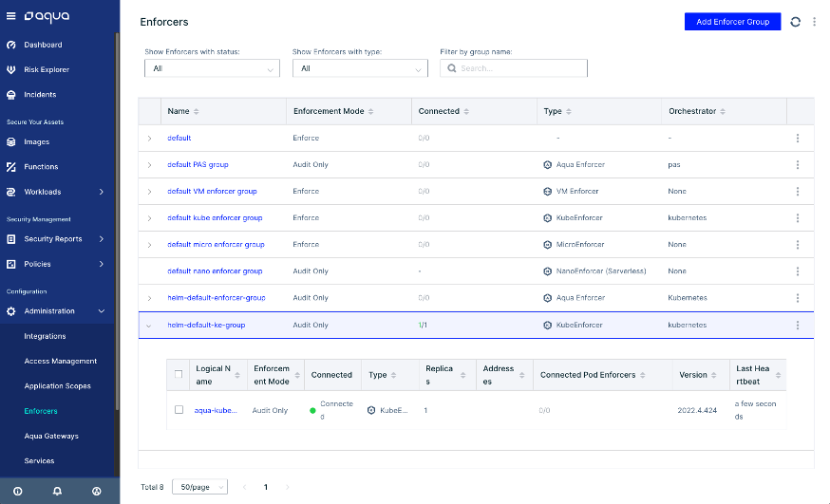Open Integrations in sidebar
The height and width of the screenshot is (504, 830).
pos(45,336)
